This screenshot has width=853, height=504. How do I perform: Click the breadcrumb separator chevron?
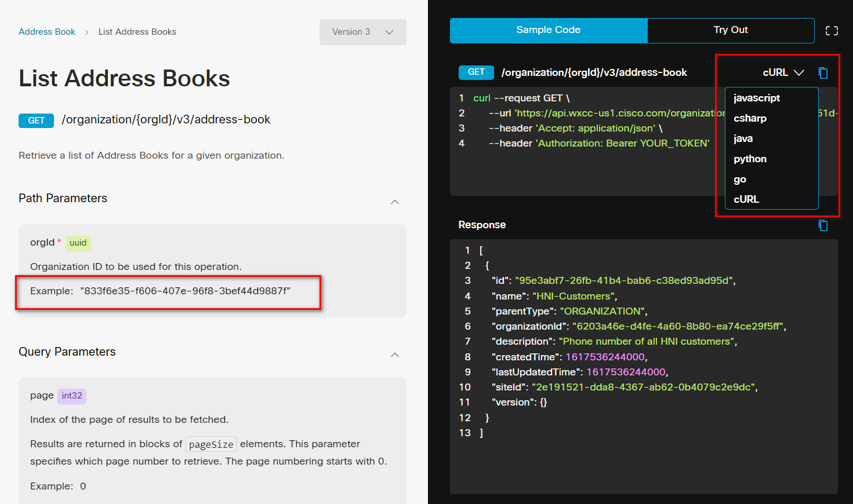[x=87, y=32]
